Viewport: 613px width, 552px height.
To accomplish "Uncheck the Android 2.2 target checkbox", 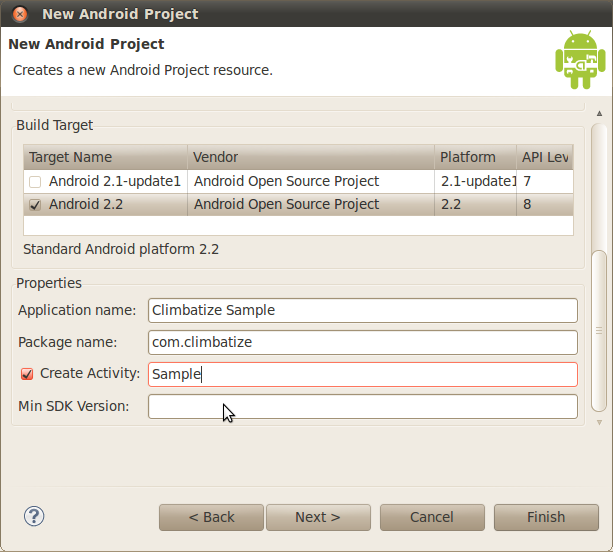I will coord(35,205).
